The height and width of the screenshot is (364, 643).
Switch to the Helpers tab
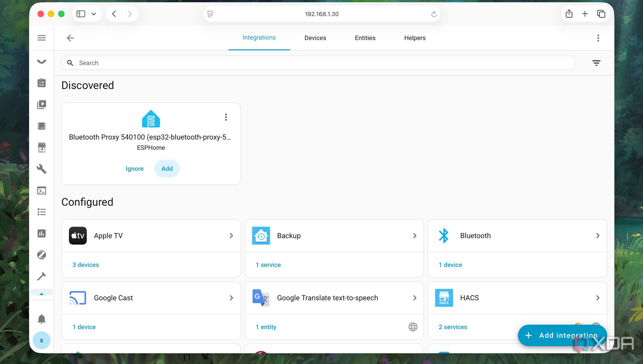415,38
